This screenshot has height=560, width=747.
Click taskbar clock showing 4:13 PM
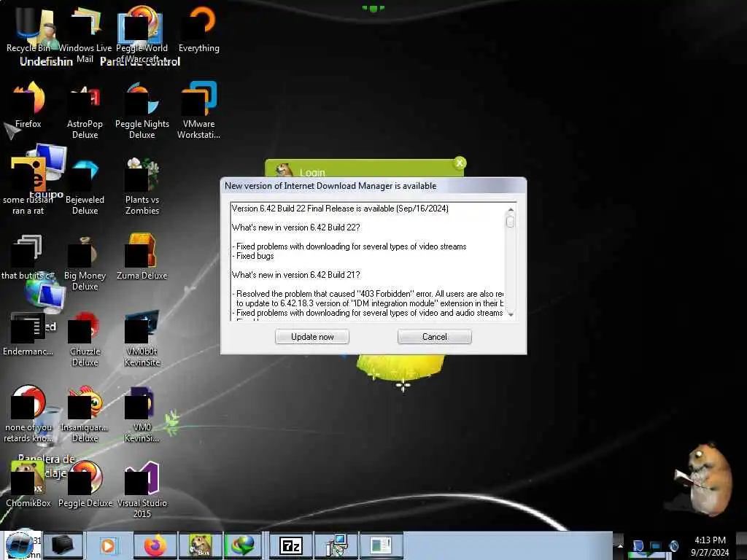pyautogui.click(x=710, y=545)
